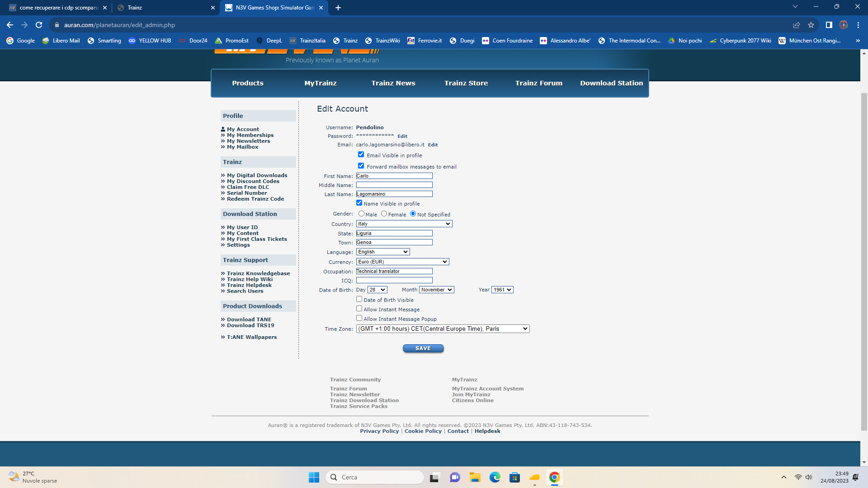Click the Occupation input field
Viewport: 868px width, 488px height.
point(394,271)
